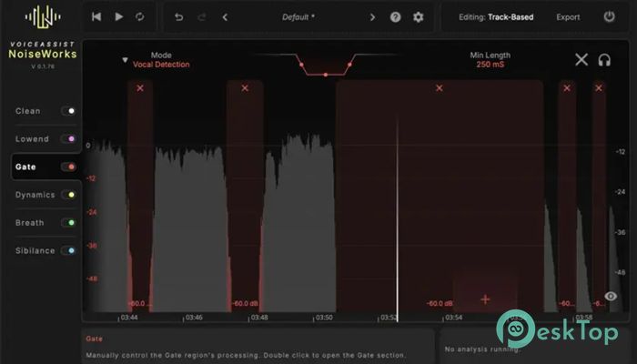Click the 03:54 timeline marker
Viewport: 637px width, 364px height.
[454, 318]
